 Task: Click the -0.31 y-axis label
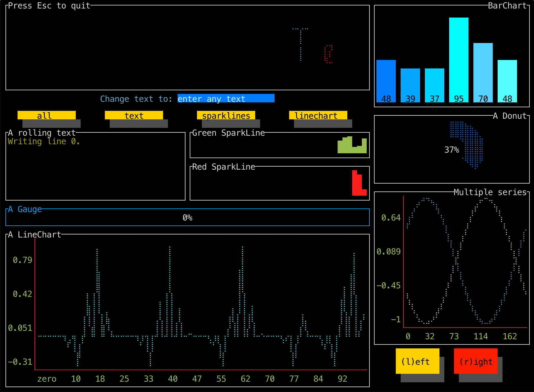[20, 362]
